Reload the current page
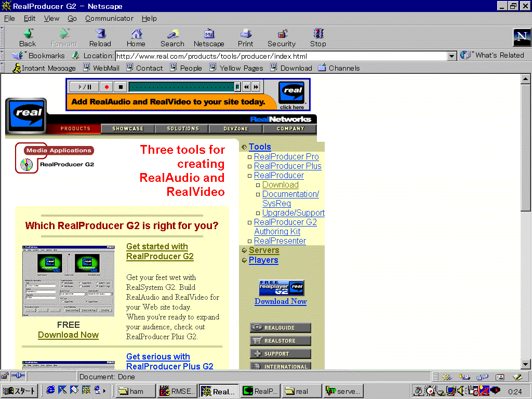This screenshot has width=532, height=399. point(100,37)
